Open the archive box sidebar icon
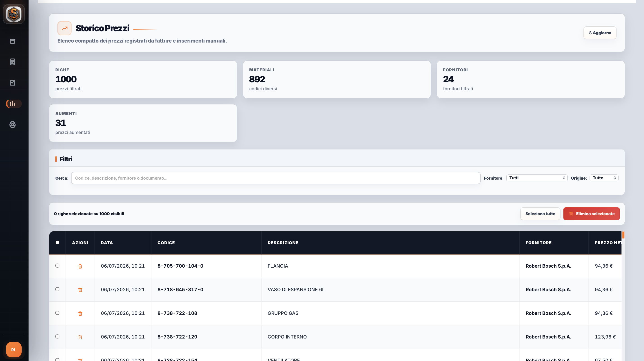This screenshot has width=644, height=361. pyautogui.click(x=13, y=41)
